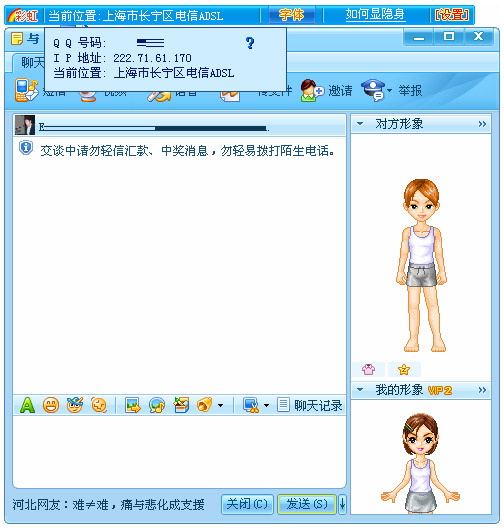Maximize the chat window
This screenshot has height=528, width=504.
(448, 37)
